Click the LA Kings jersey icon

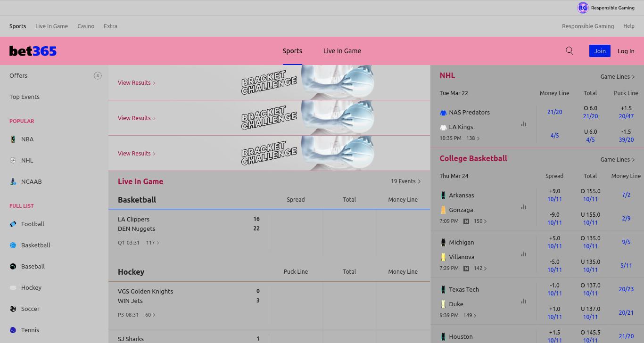click(443, 127)
